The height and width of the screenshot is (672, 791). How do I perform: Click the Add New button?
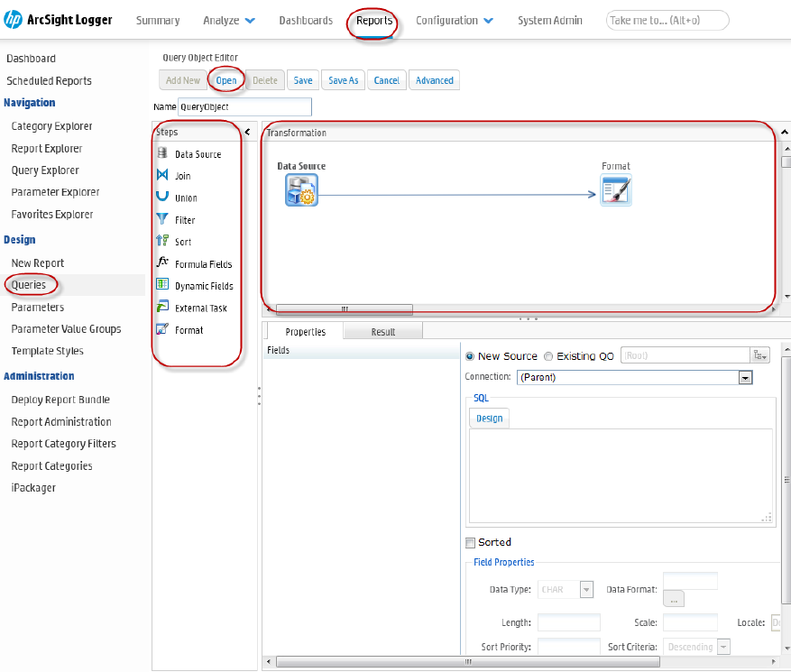(182, 80)
